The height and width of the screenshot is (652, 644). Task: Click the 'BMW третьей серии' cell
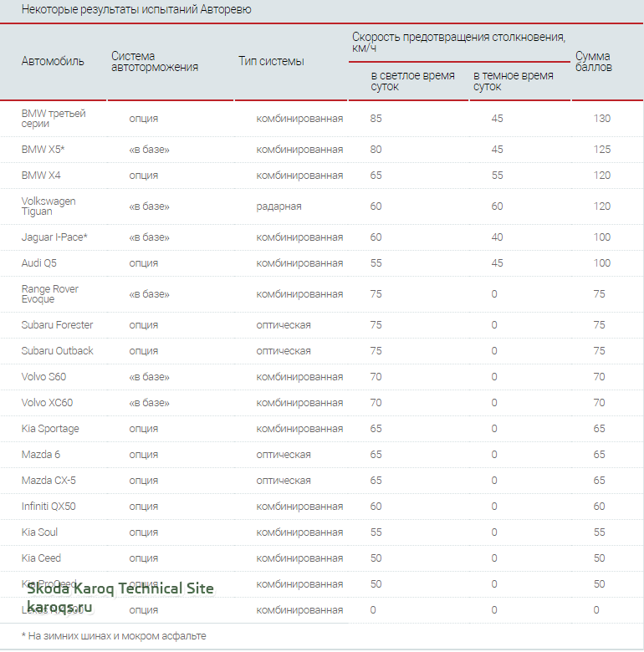pyautogui.click(x=54, y=119)
